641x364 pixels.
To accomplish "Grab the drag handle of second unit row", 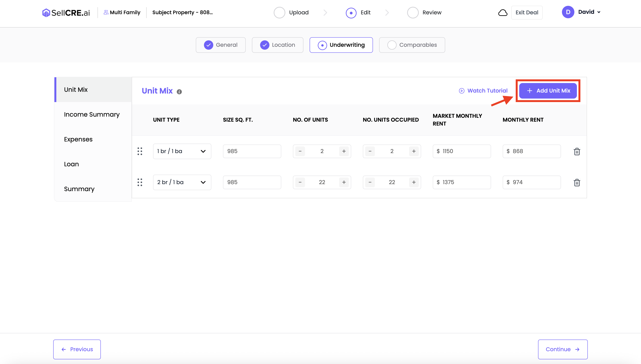I will tap(140, 182).
